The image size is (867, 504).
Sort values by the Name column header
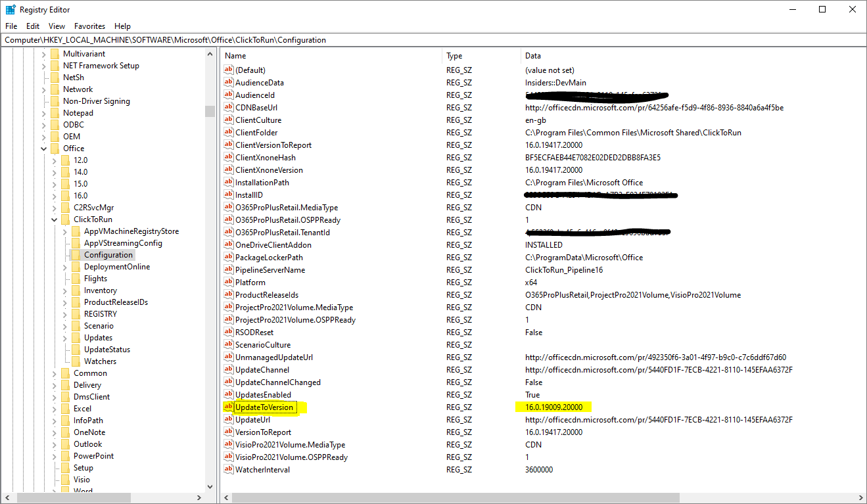(x=331, y=56)
